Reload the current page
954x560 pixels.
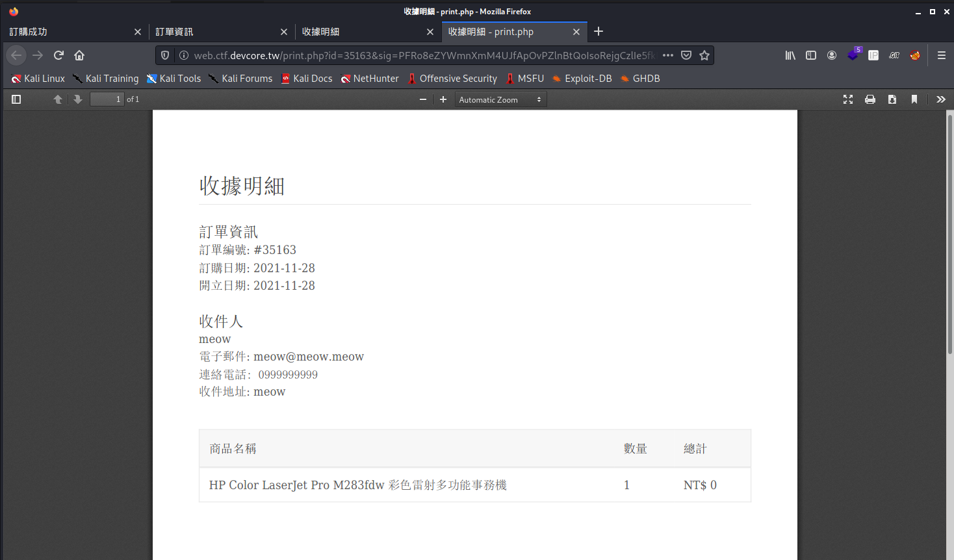click(58, 55)
